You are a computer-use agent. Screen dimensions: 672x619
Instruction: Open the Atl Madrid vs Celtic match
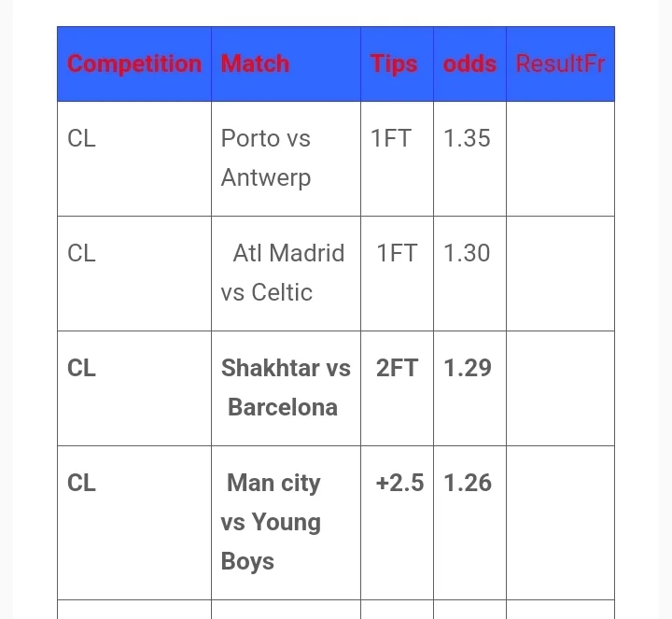283,273
